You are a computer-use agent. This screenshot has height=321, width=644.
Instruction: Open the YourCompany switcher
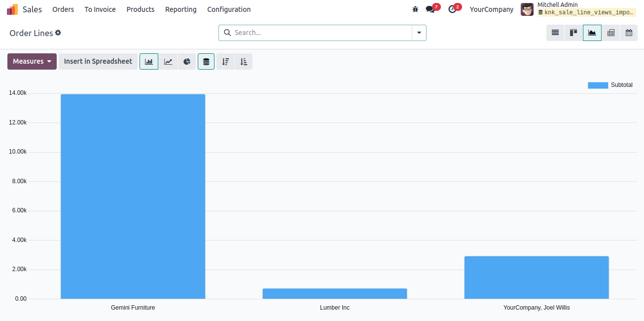tap(492, 9)
